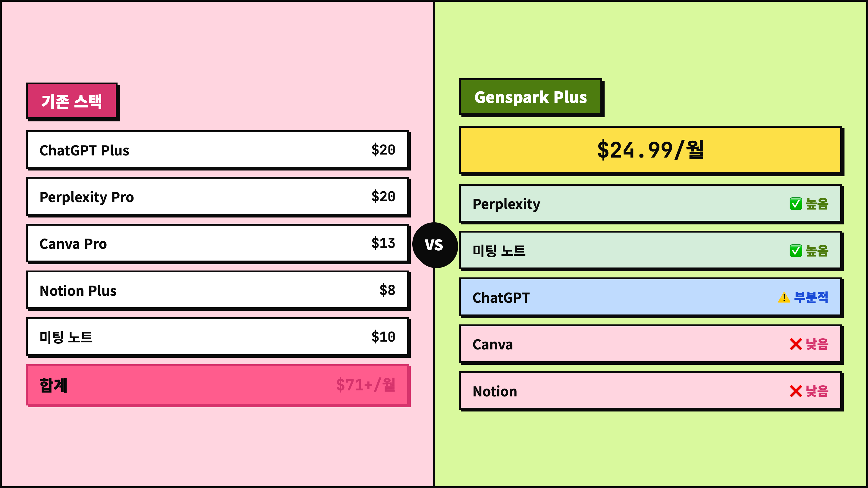The image size is (868, 488).
Task: Select the Genspark Plus header label
Action: [x=530, y=97]
